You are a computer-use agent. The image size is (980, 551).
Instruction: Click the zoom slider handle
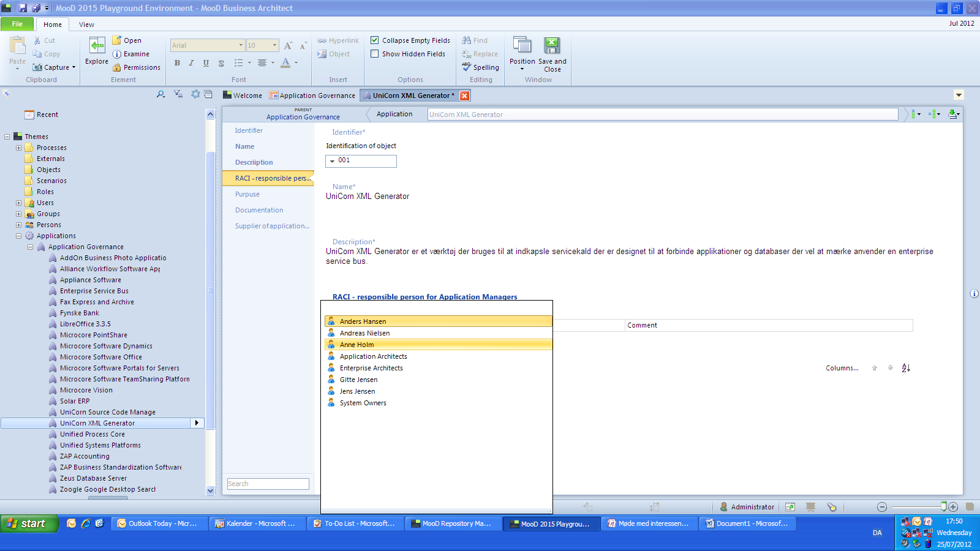[944, 506]
